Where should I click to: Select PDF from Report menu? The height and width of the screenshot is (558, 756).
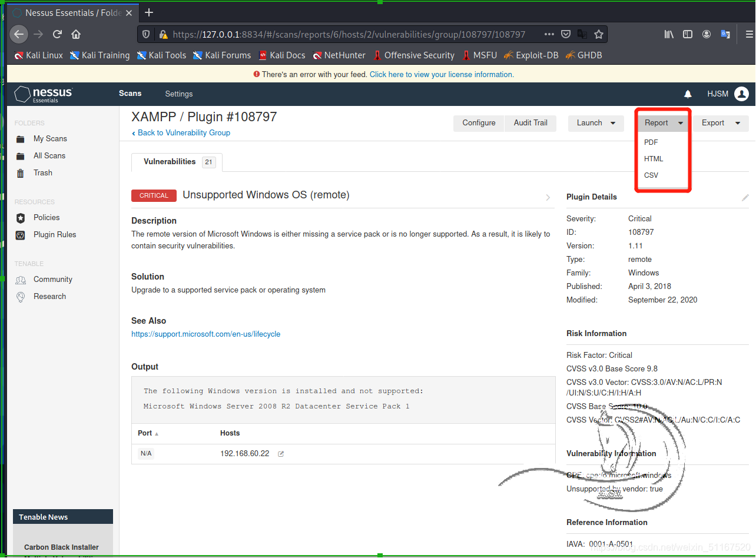click(651, 142)
